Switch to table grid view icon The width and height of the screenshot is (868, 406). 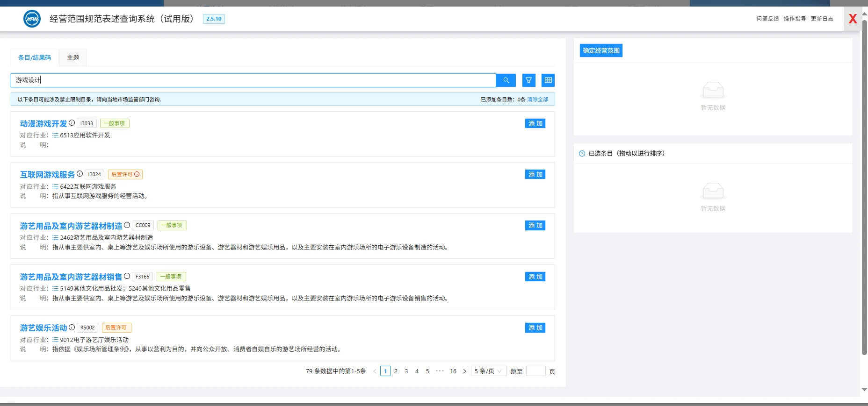[x=548, y=80]
